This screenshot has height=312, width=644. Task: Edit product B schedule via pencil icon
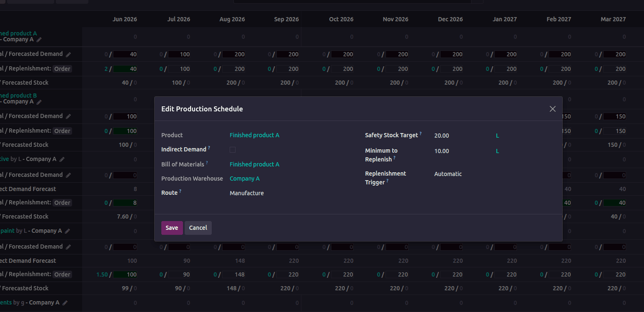click(x=39, y=102)
